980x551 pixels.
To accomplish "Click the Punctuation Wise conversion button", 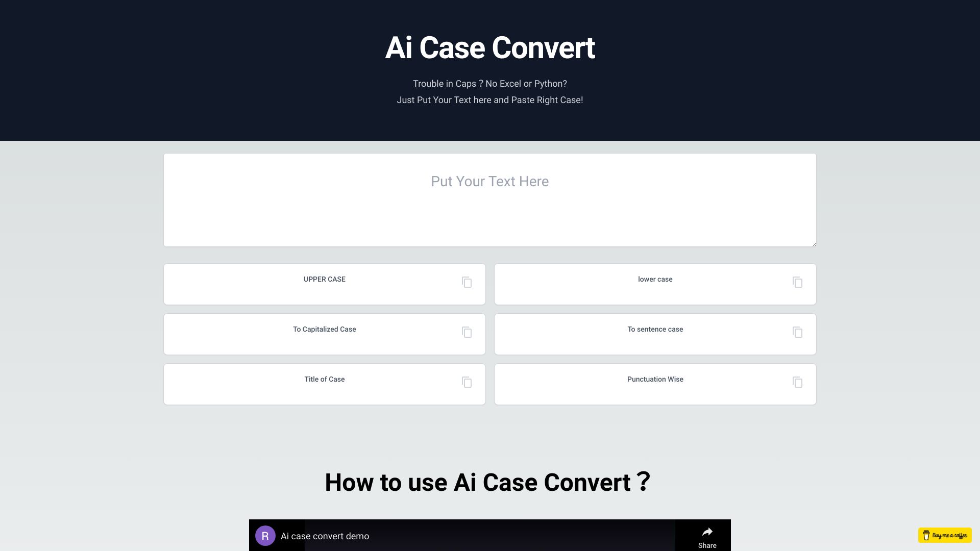I will point(655,384).
